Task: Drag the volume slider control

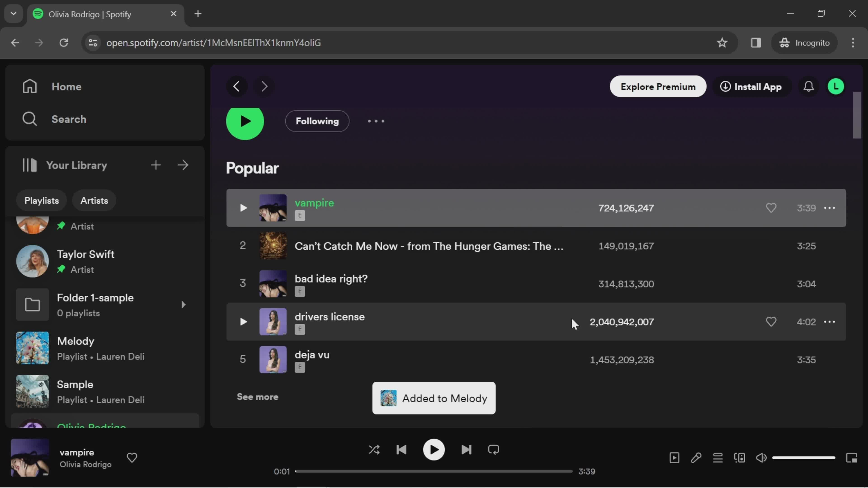Action: 805,457
